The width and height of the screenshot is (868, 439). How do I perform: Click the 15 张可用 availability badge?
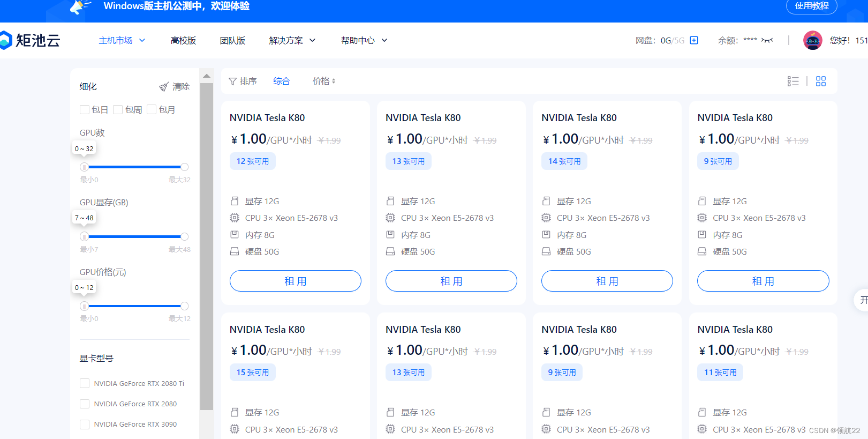pyautogui.click(x=253, y=373)
